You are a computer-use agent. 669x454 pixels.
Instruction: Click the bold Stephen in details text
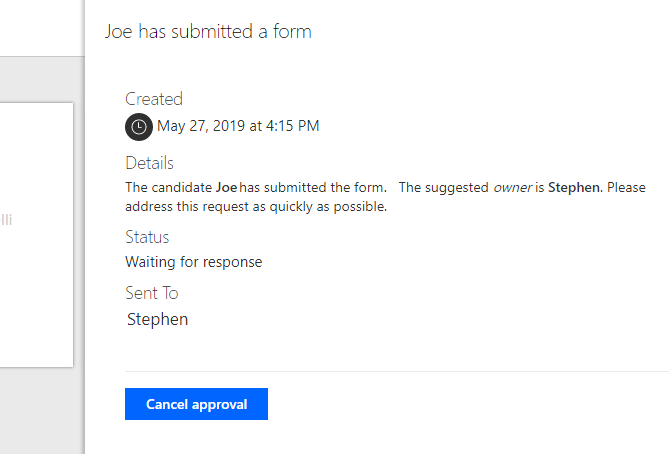click(575, 187)
